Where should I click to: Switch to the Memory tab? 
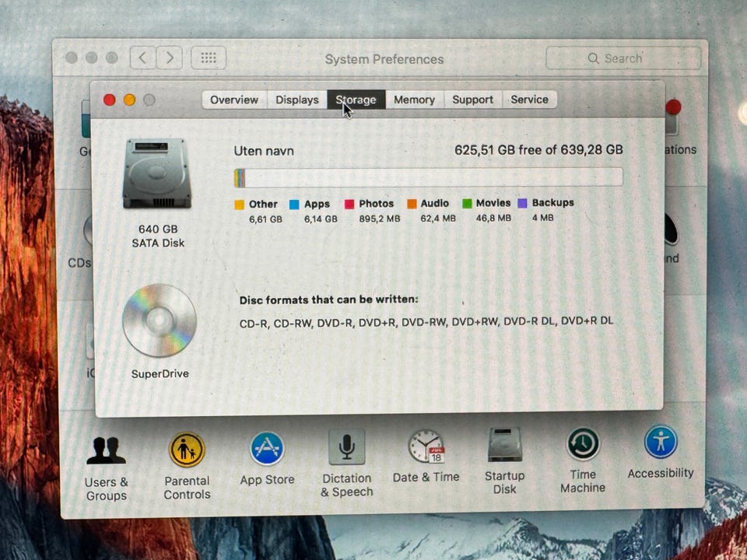(414, 100)
